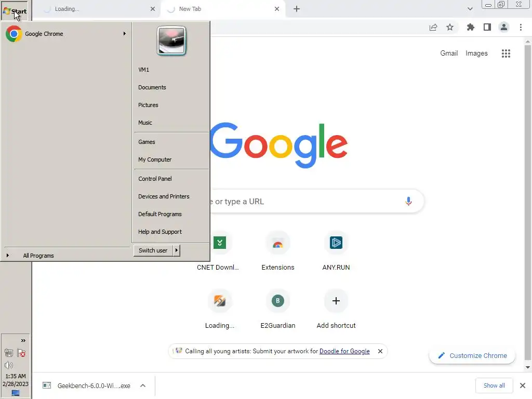
Task: Click Show all downloads
Action: [494, 385]
